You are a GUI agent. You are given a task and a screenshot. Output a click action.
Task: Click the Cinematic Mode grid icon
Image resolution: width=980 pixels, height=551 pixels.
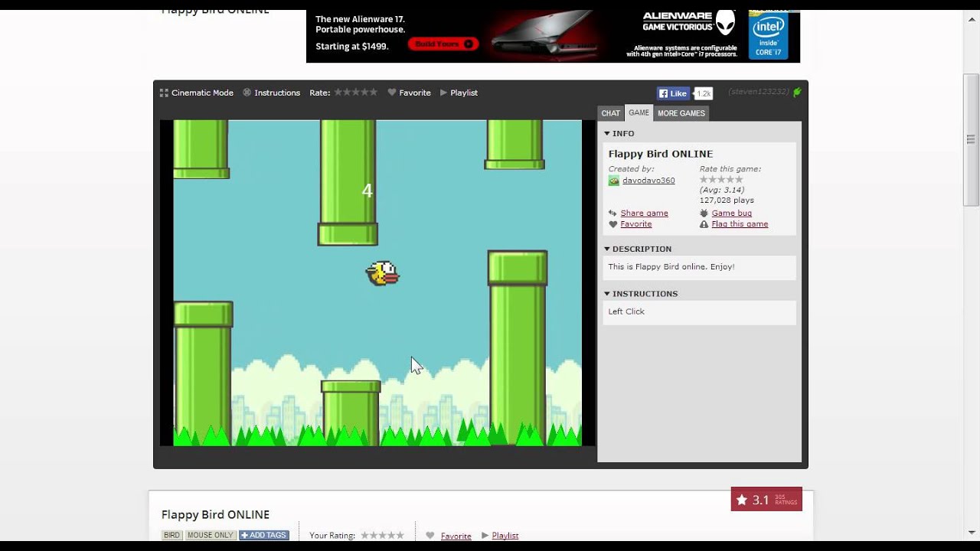(164, 93)
